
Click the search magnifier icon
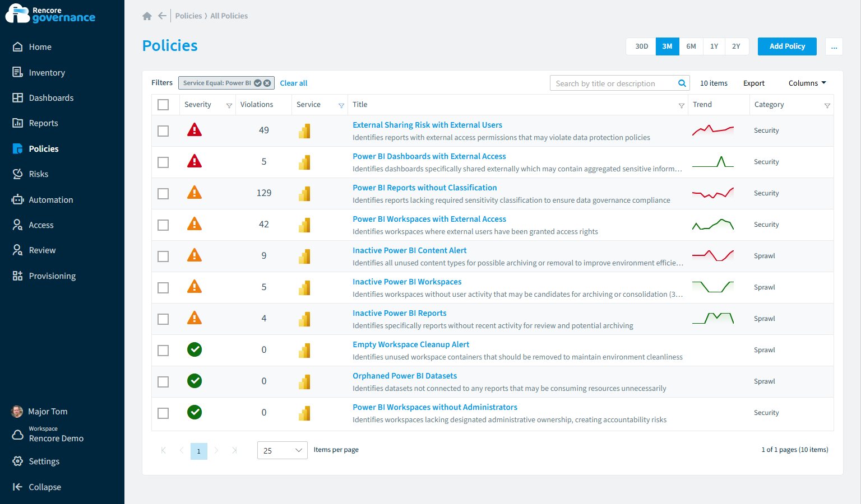coord(682,83)
